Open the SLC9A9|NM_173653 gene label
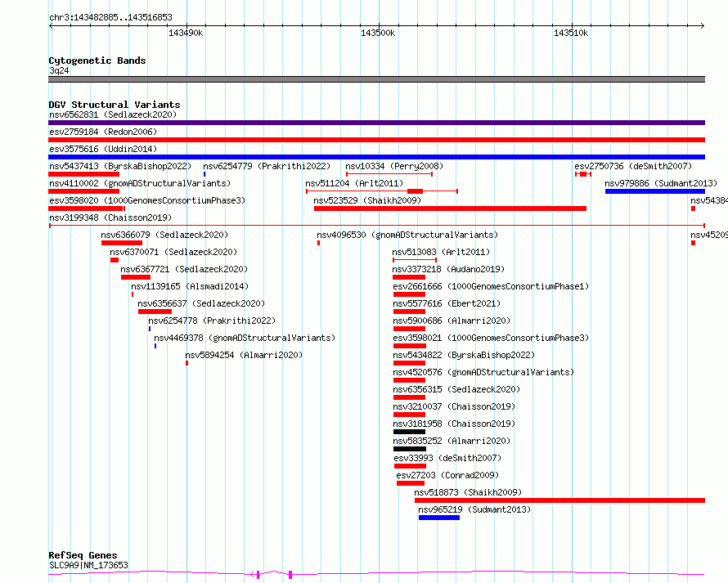The height and width of the screenshot is (583, 728). (x=88, y=565)
